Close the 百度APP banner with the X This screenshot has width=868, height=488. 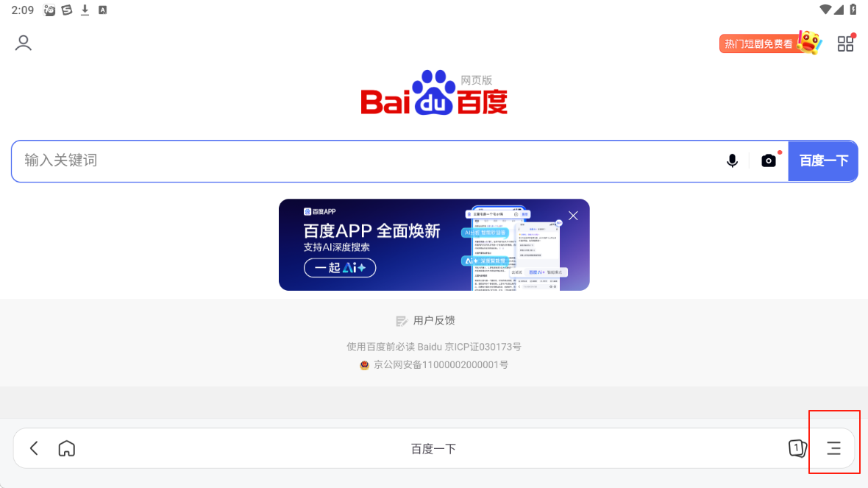573,215
